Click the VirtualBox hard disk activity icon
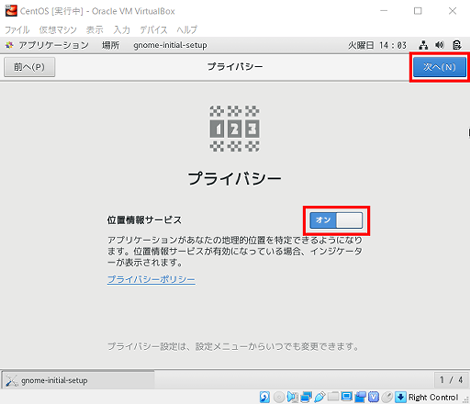The image size is (470, 404). click(x=265, y=397)
